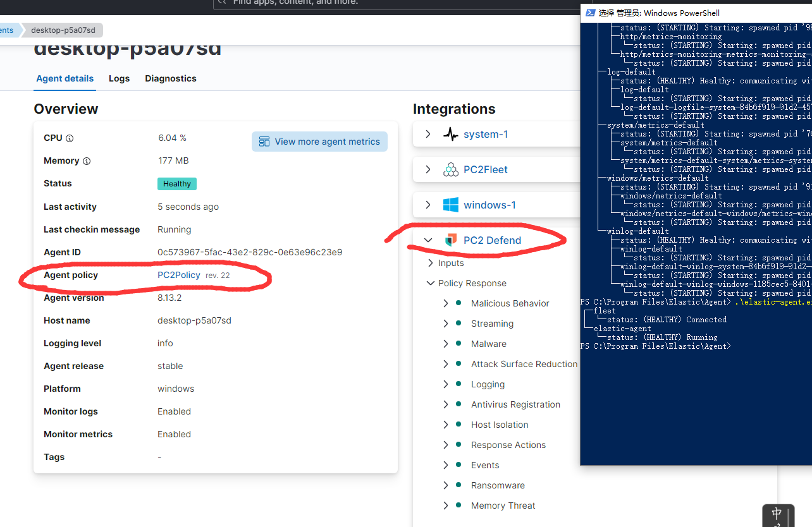812x527 pixels.
Task: Click the Monitor logs 'Enabled' value
Action: coord(175,411)
